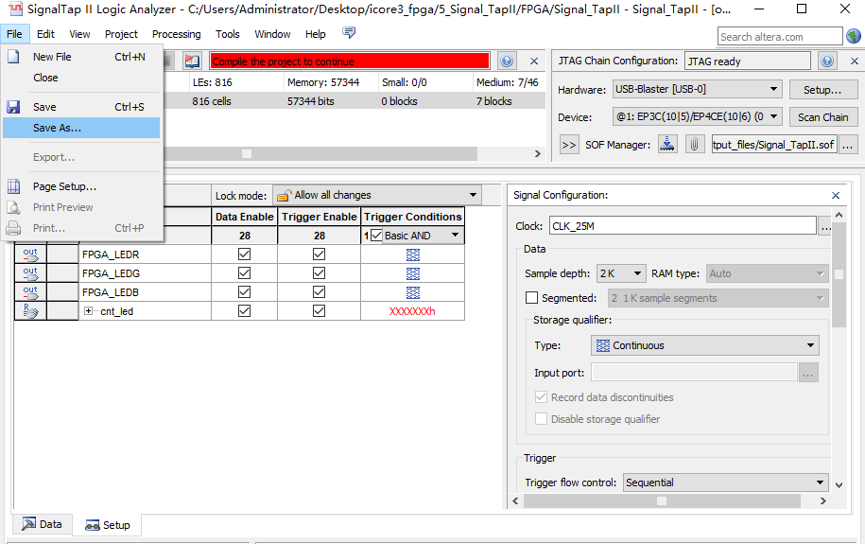
Task: Click the Scan Chain button
Action: 822,117
